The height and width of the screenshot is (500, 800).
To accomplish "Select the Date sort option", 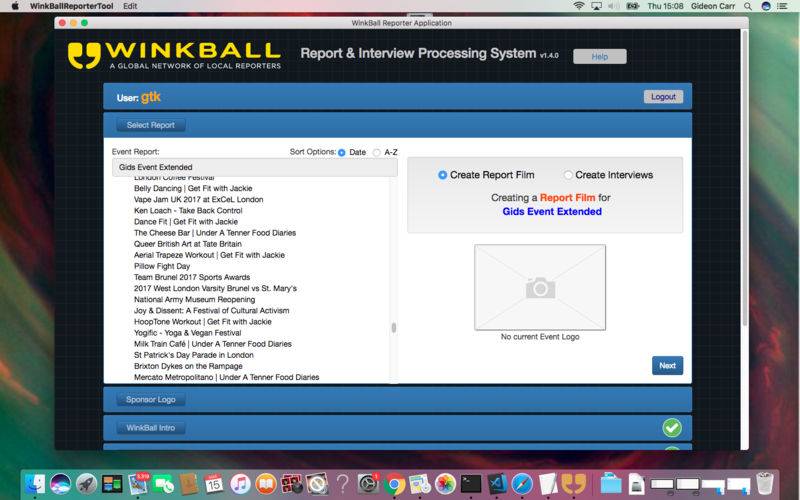I will [x=341, y=153].
